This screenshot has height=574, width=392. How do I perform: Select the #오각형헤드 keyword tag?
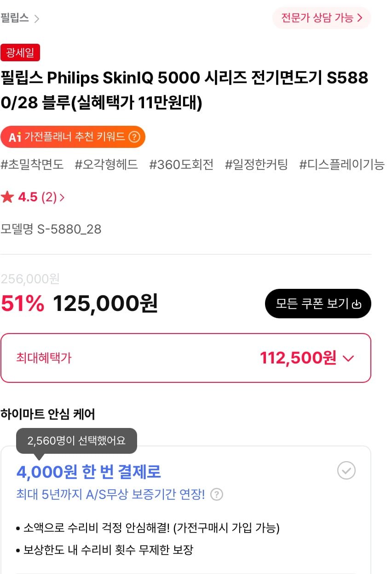[x=106, y=165]
